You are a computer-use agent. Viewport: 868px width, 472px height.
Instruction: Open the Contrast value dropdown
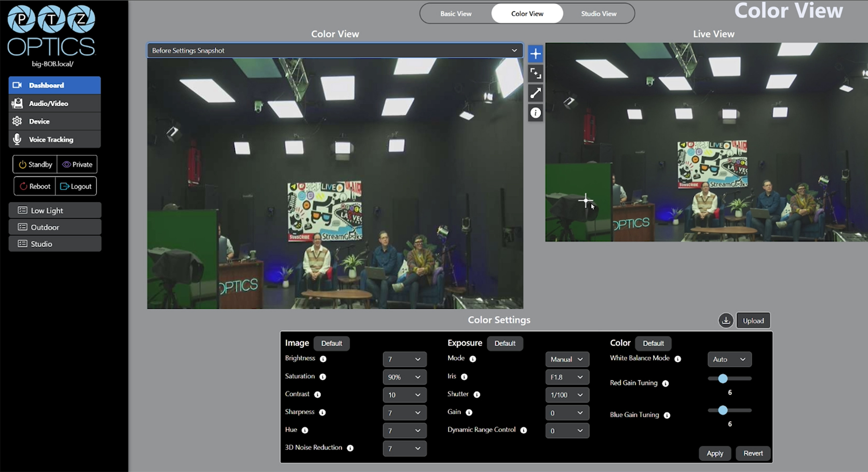coord(405,395)
